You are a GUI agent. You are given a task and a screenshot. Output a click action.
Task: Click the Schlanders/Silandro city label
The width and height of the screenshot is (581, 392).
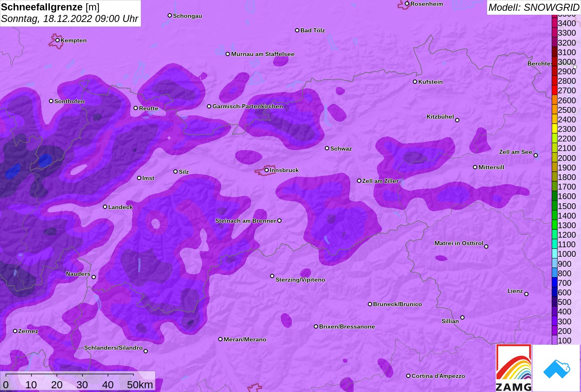tap(113, 348)
